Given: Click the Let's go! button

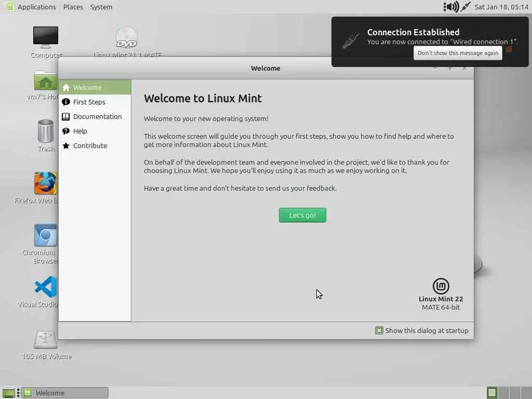Looking at the screenshot, I should point(302,215).
